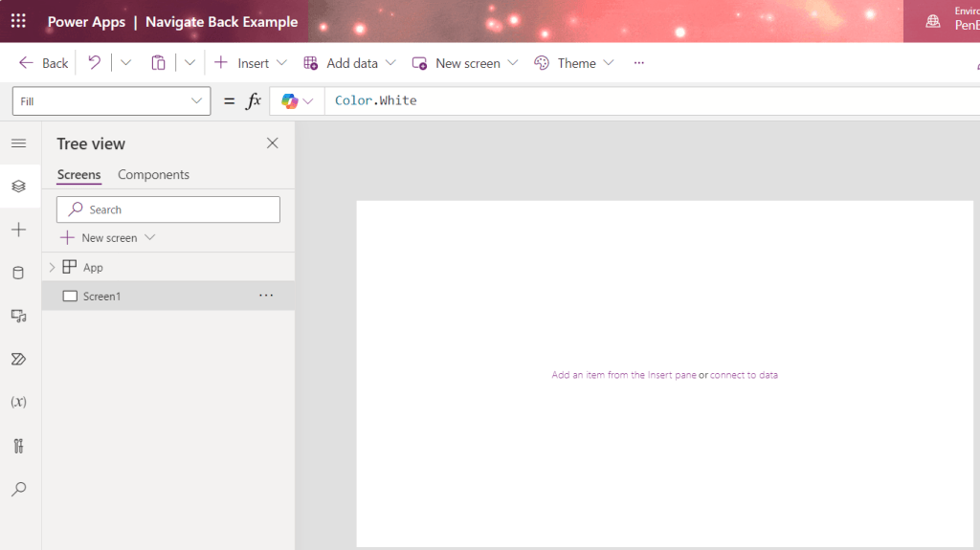Expand the hamburger menu in left rail

(x=18, y=143)
